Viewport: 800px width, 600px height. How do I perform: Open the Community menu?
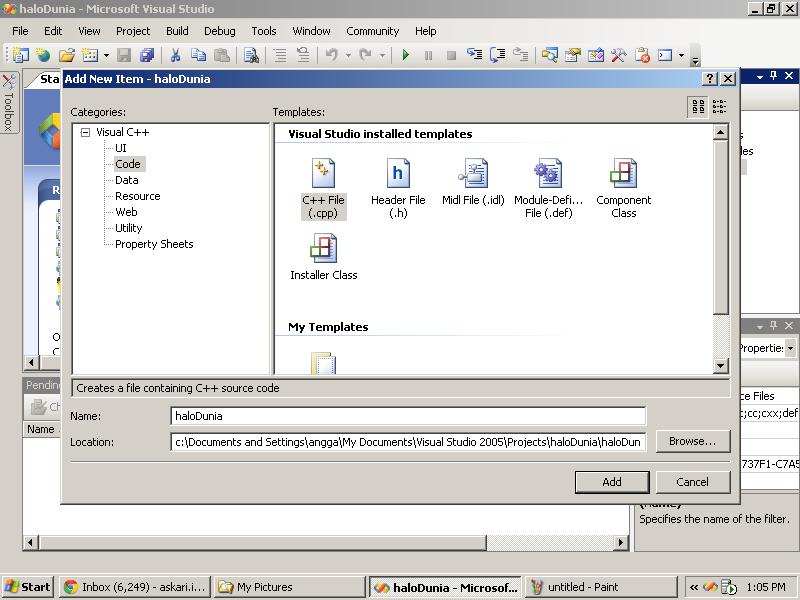point(372,31)
